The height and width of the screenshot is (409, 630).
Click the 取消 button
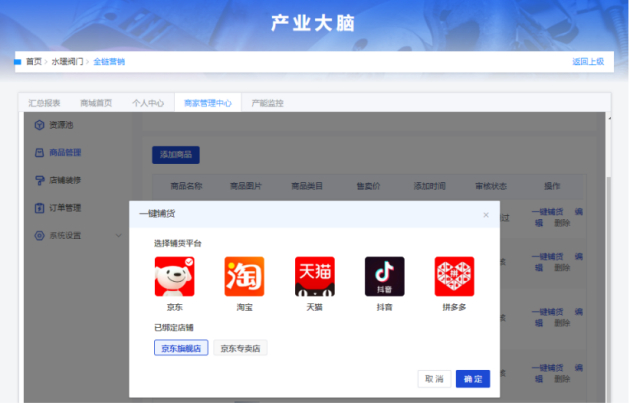[434, 379]
